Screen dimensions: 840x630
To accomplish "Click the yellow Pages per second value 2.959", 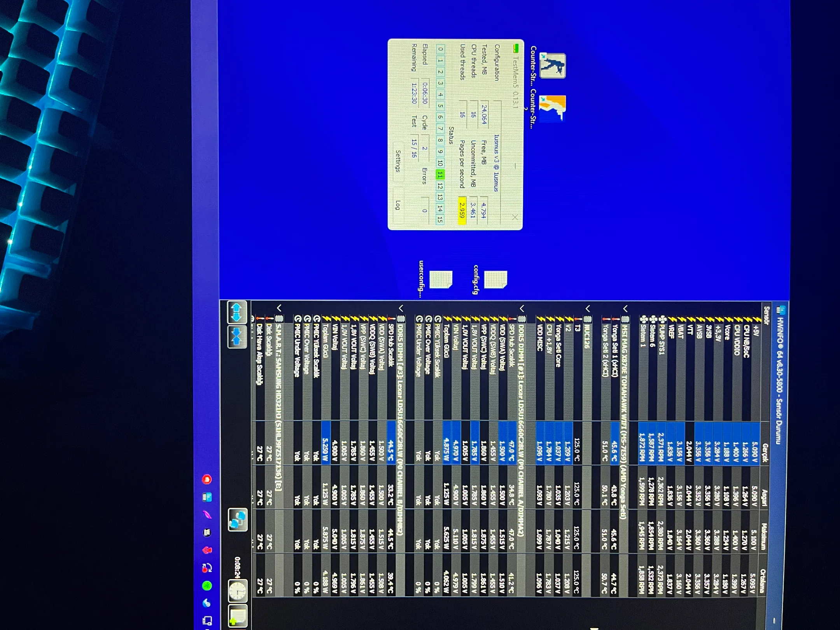I will point(462,210).
